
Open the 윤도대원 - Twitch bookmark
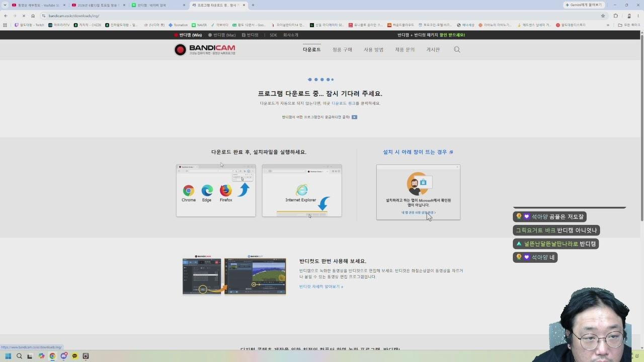[x=29, y=25]
